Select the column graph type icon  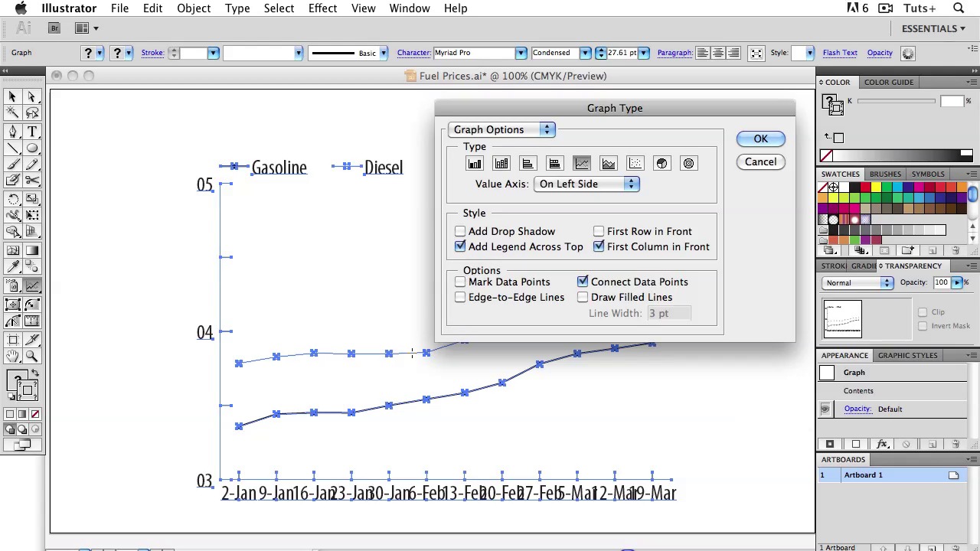click(x=475, y=164)
